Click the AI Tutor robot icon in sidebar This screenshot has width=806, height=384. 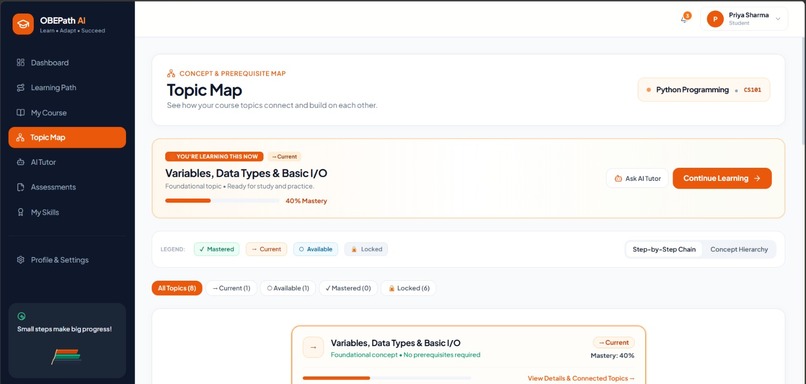click(21, 162)
